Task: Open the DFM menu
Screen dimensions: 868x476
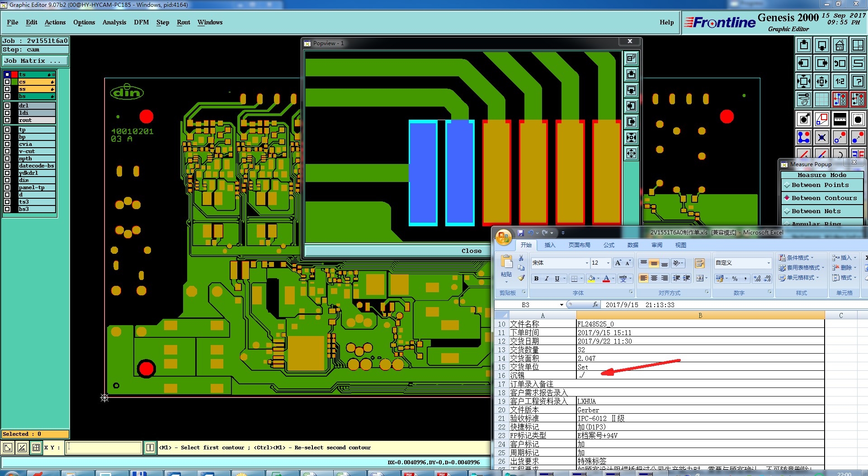Action: pos(142,22)
